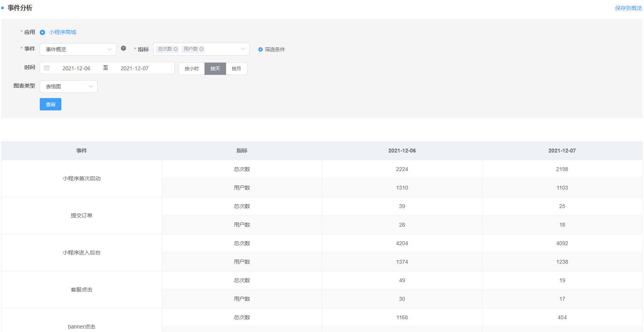Screen dimensions: 644x332
Task: Click the banner点击 event cell
Action: click(x=81, y=320)
